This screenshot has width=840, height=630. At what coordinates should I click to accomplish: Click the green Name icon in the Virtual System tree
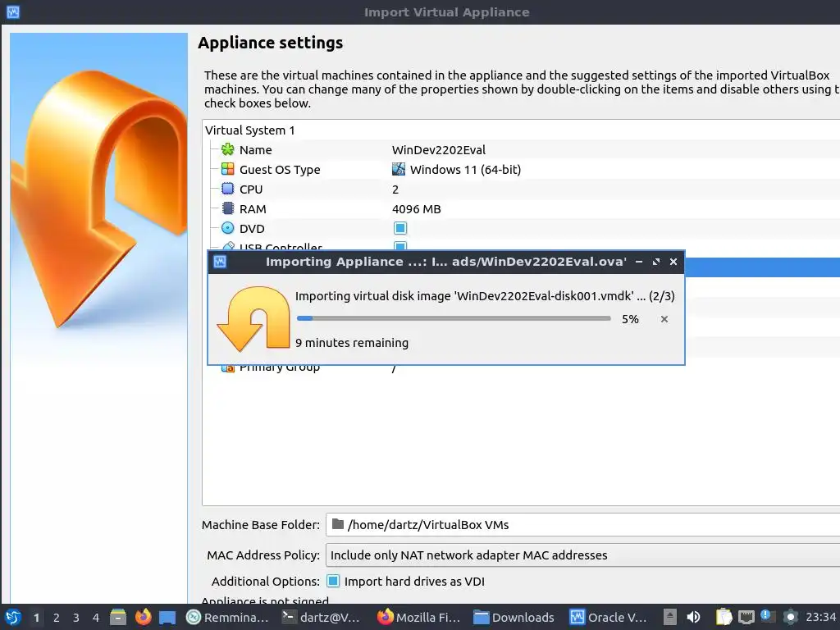[x=228, y=149]
